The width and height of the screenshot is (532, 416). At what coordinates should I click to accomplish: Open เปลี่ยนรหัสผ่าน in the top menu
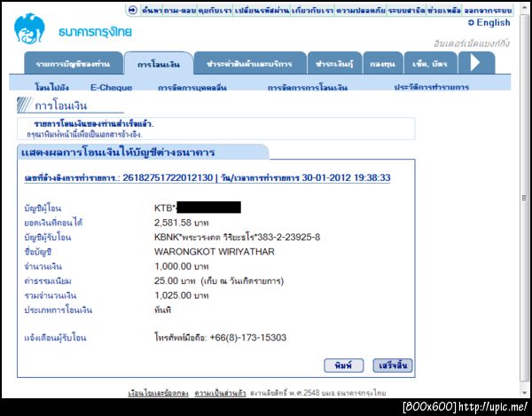(x=262, y=11)
